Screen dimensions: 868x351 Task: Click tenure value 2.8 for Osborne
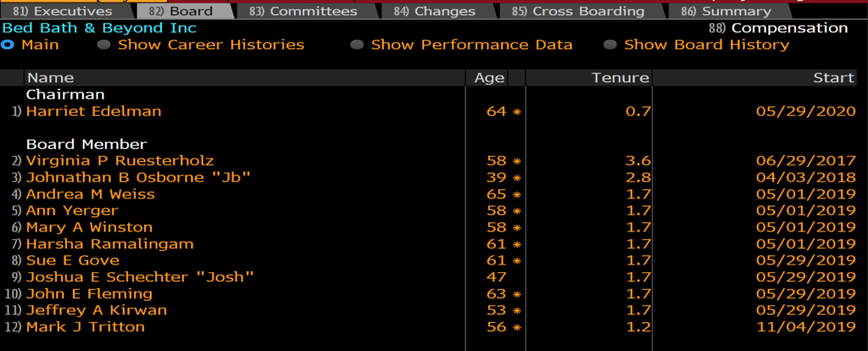click(639, 178)
